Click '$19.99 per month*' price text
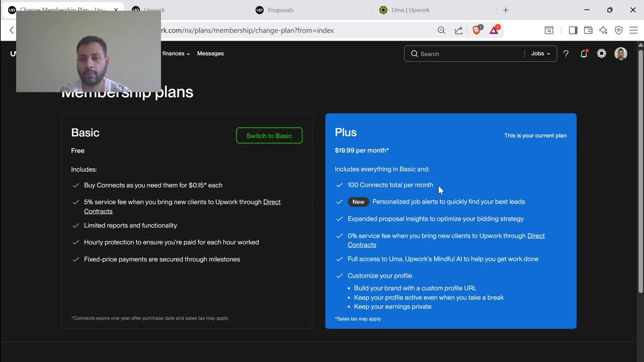Image resolution: width=644 pixels, height=362 pixels. click(x=362, y=150)
